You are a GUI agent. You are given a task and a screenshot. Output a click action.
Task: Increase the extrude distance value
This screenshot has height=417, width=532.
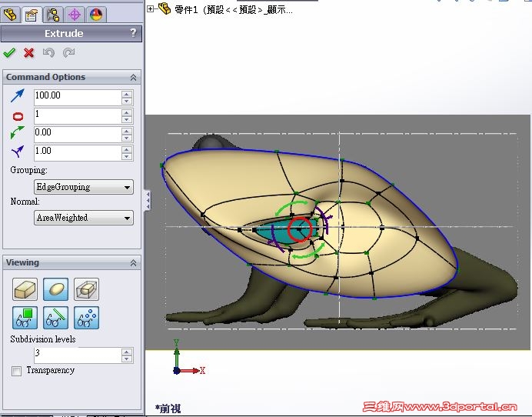pos(127,95)
